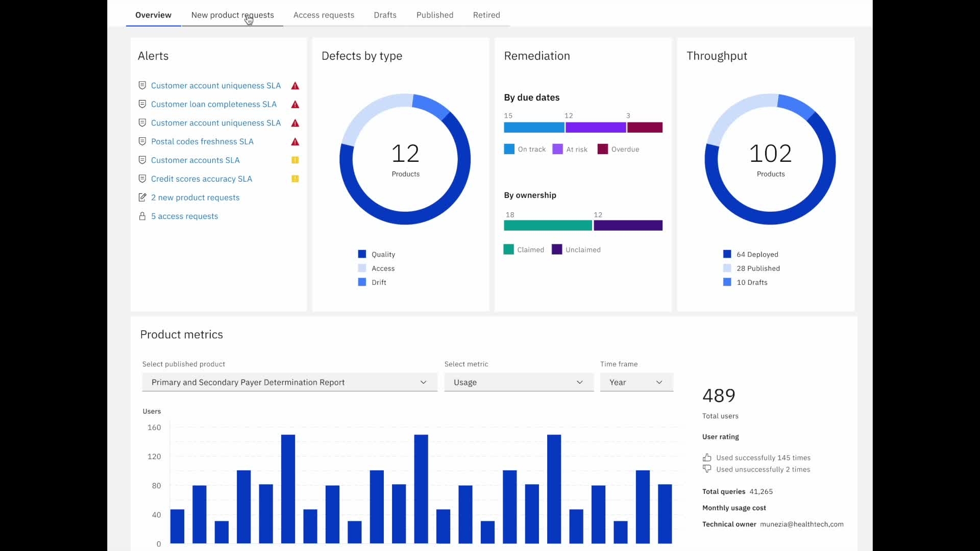The width and height of the screenshot is (980, 551).
Task: Open the Time frame Year dropdown
Action: (636, 382)
